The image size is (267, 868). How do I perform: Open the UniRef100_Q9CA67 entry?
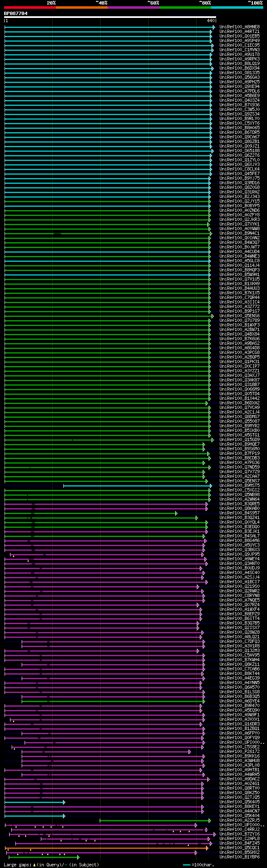[x=239, y=137]
